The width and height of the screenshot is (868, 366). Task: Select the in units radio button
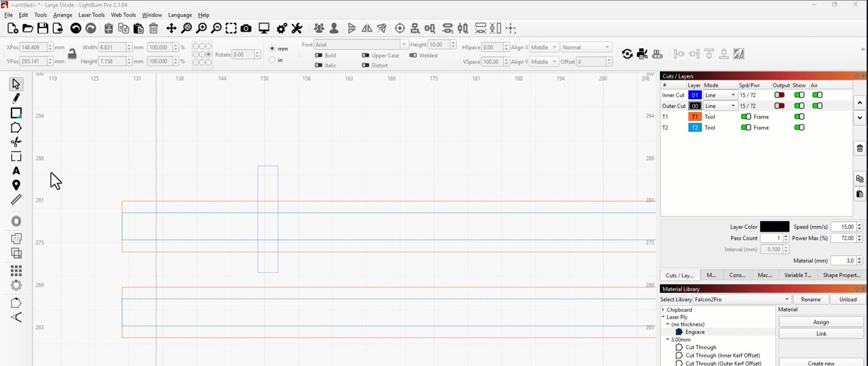[x=272, y=59]
